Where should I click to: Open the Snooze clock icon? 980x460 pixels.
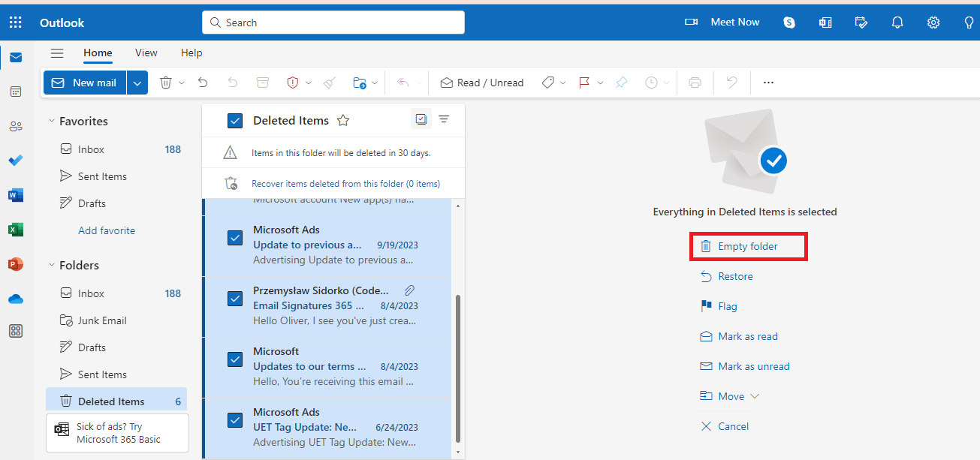[x=650, y=83]
